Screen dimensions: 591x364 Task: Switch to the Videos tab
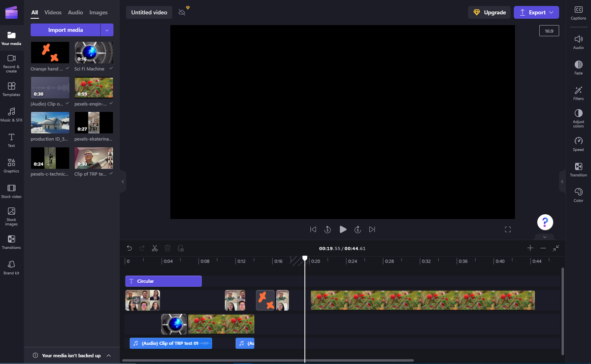[53, 12]
